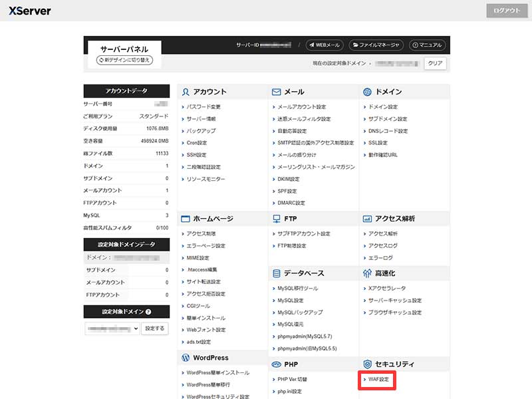532x399 pixels.
Task: Open メールの振り分け
Action: 297,155
